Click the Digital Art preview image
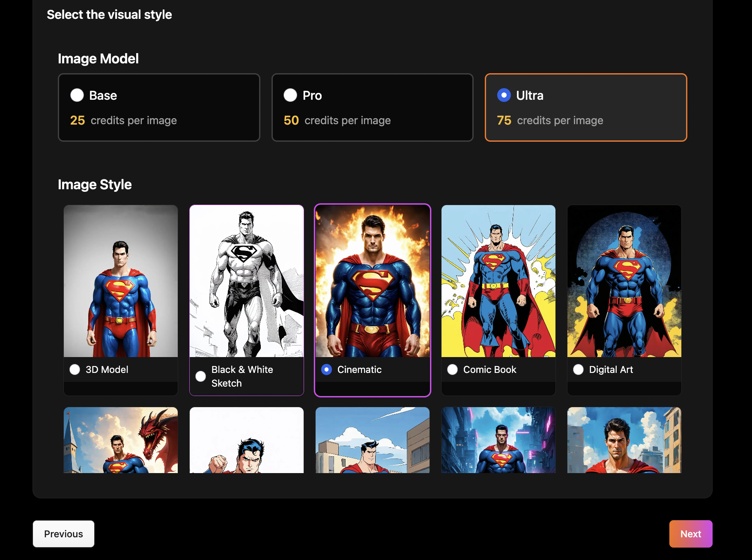The width and height of the screenshot is (752, 560). tap(624, 281)
